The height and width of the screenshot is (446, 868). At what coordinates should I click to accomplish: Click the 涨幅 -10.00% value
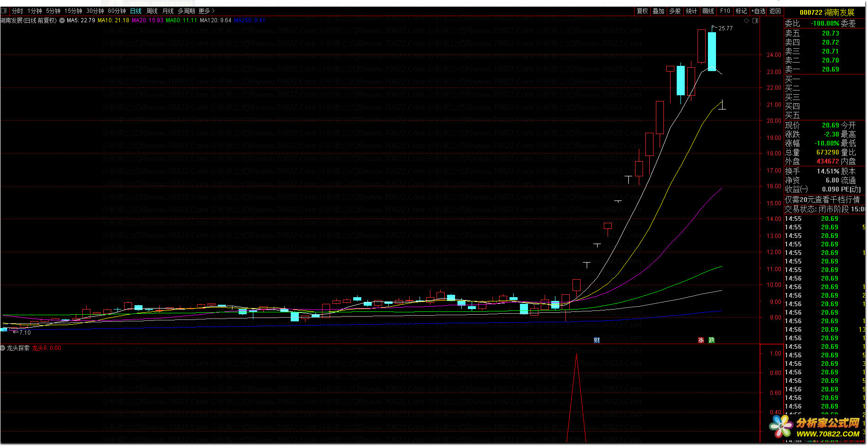tap(827, 143)
